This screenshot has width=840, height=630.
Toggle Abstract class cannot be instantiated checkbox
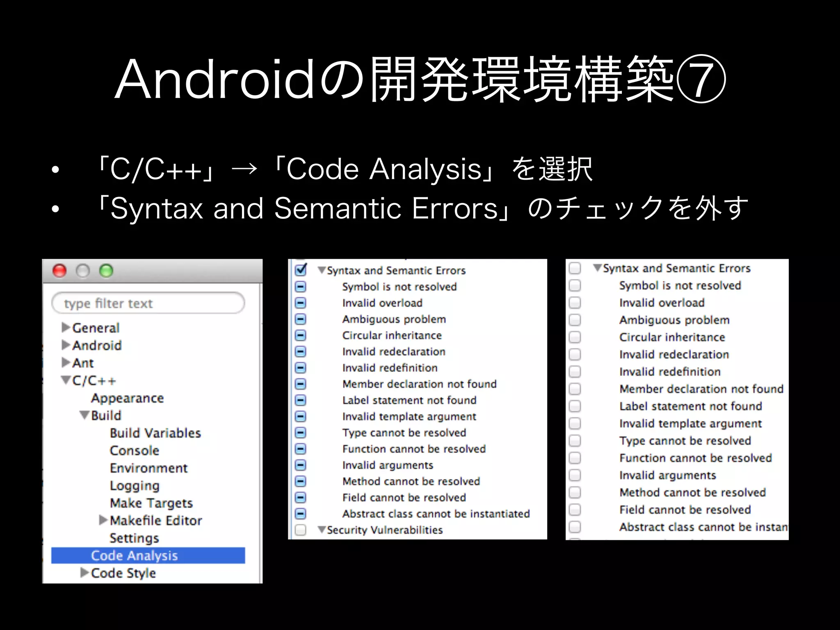[301, 514]
